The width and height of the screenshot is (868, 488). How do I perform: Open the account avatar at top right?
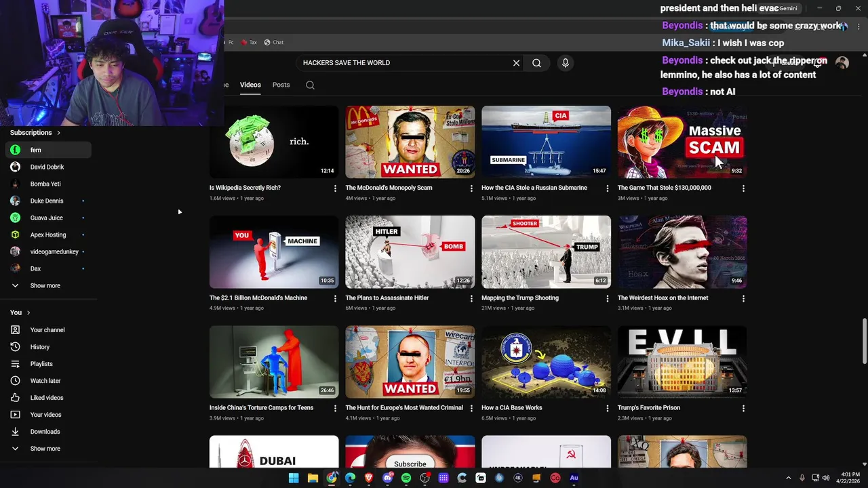[842, 63]
